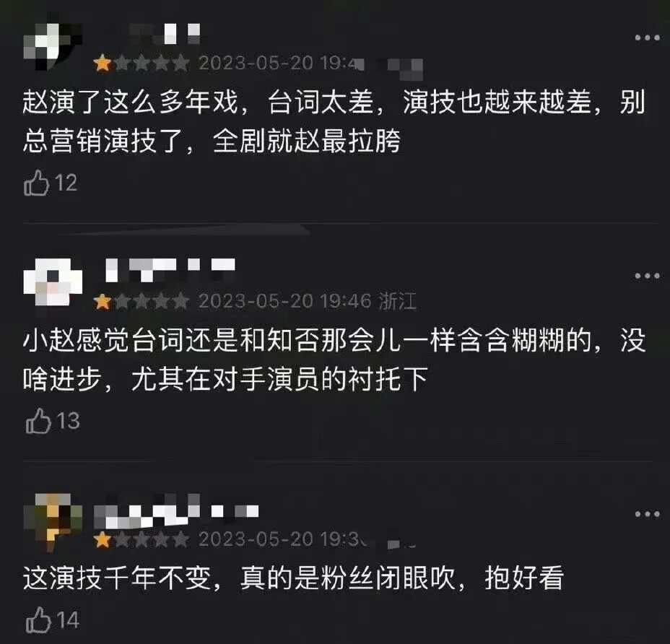Click the like count 14
670x644 pixels.
68,620
